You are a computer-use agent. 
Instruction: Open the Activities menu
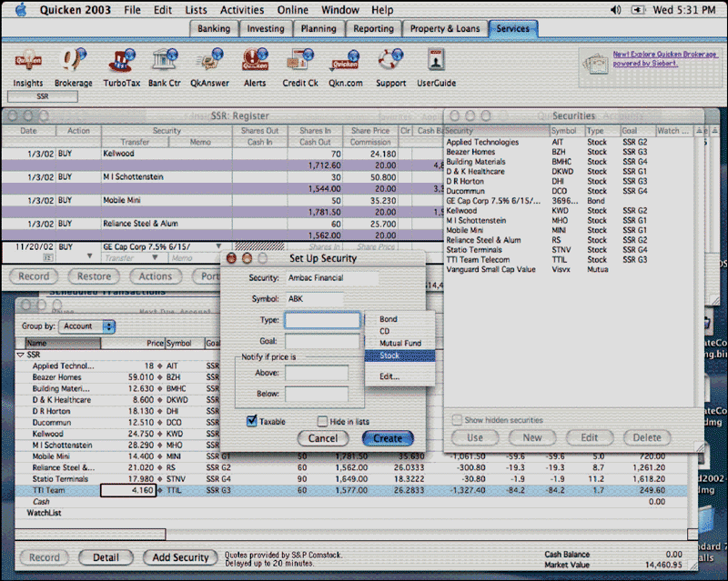tap(242, 10)
